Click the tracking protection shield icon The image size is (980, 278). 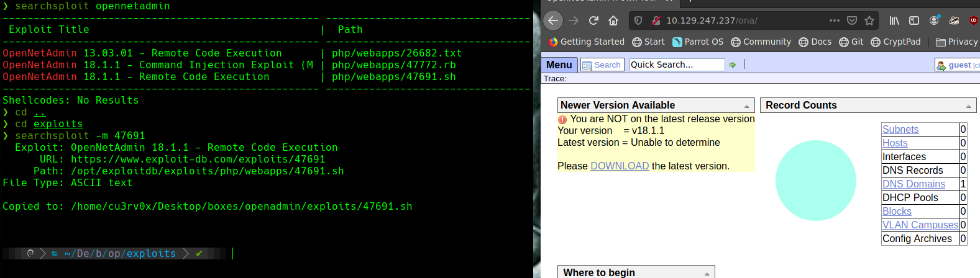pos(638,20)
